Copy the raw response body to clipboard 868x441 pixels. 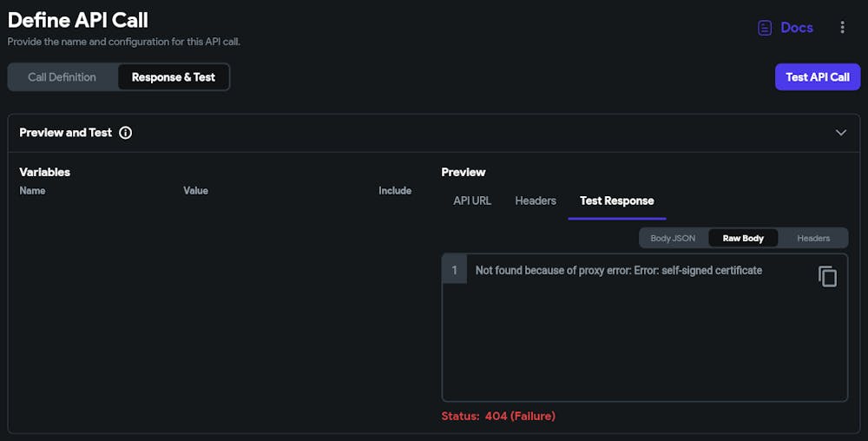[828, 276]
